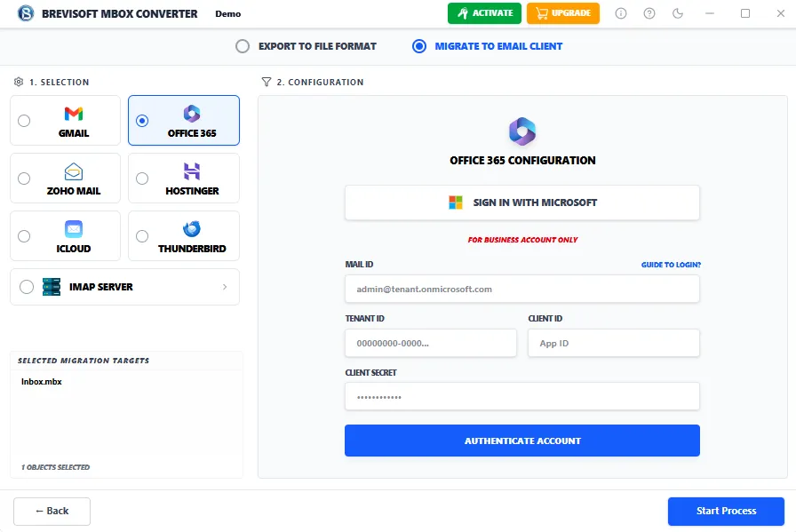
Task: Click the 'Hostinger' label text
Action: (192, 191)
